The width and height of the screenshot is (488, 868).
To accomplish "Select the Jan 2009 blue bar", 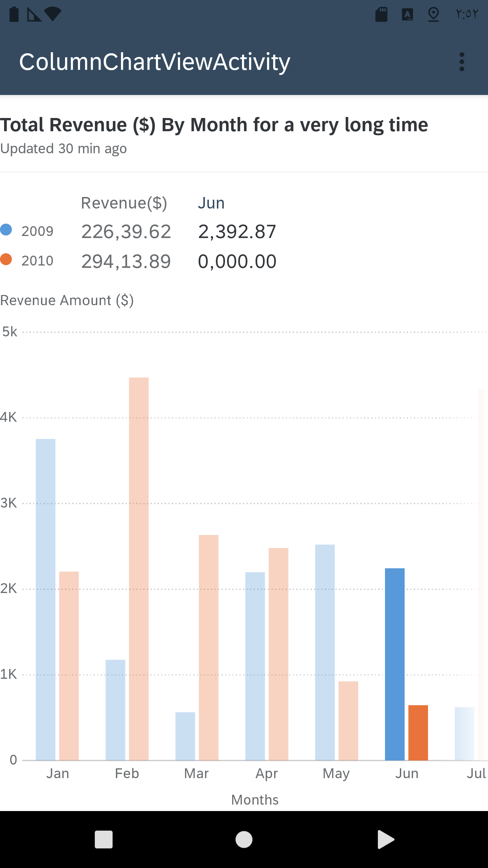I will click(46, 599).
